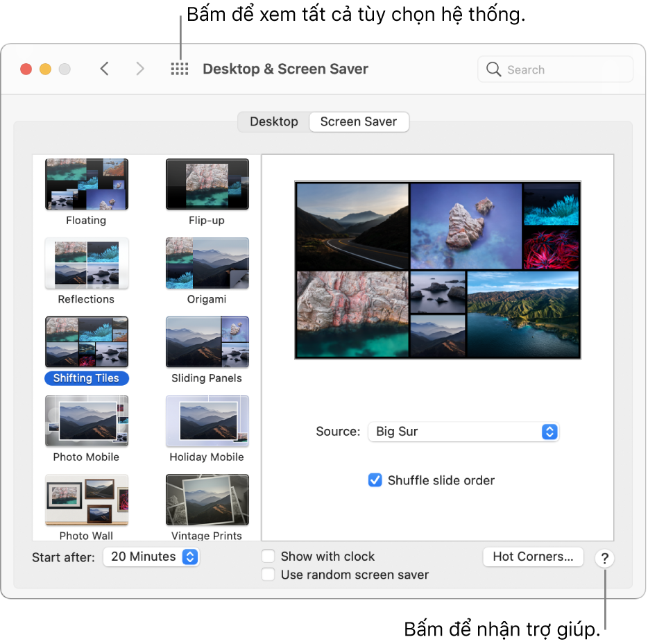Choose the Reflections screen saver thumbnail
The height and width of the screenshot is (644, 648).
pos(87,263)
